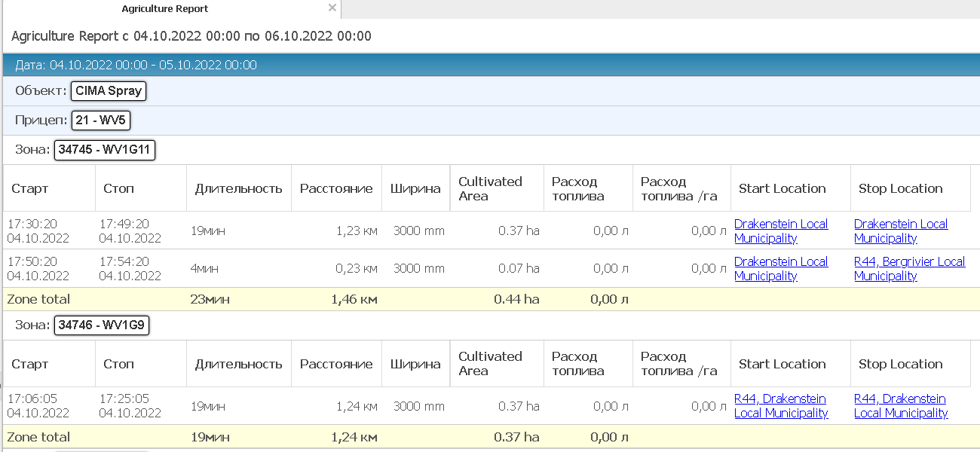
Task: Open Start Location link in 17:50:20 row
Action: click(x=780, y=269)
